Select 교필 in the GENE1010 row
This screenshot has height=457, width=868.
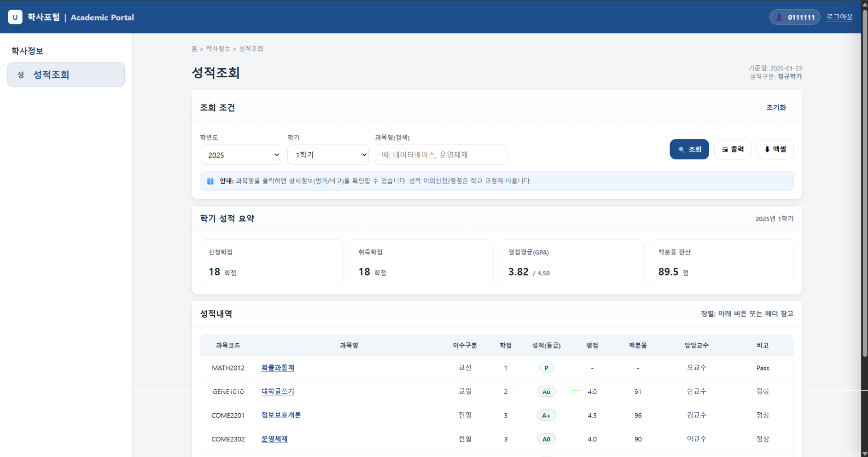tap(465, 392)
